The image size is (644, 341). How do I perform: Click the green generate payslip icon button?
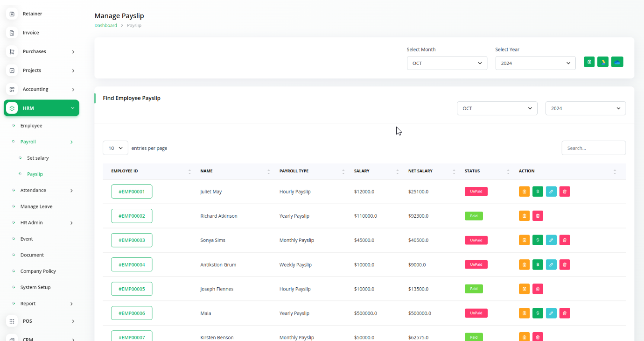[x=589, y=62]
